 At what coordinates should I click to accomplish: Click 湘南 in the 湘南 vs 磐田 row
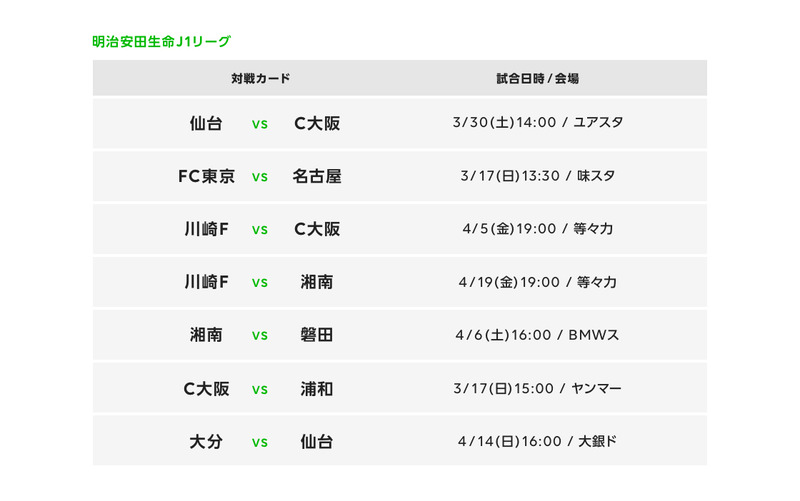tap(206, 335)
